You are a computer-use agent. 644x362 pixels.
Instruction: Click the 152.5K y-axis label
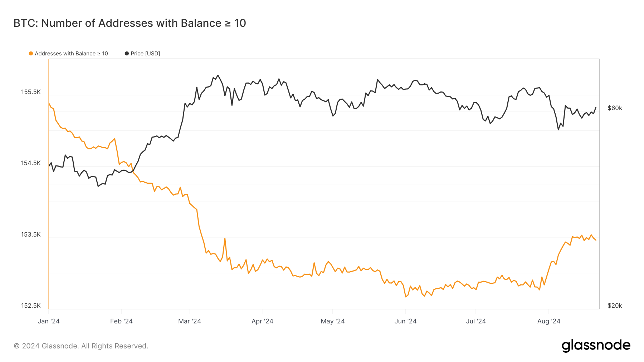click(31, 306)
